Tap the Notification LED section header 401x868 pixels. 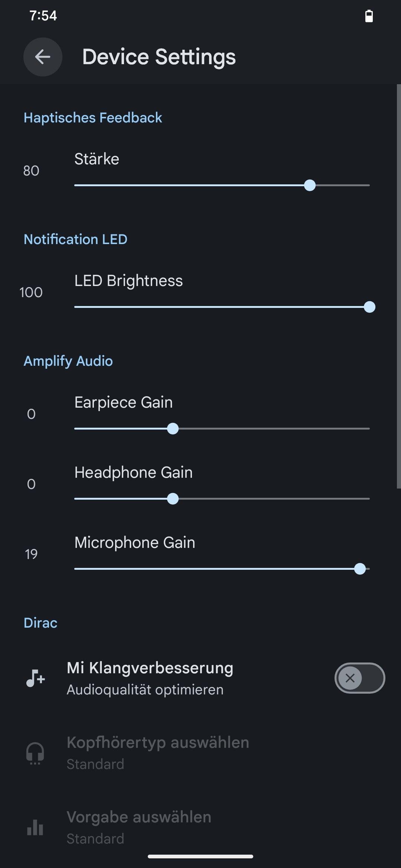[x=75, y=239]
